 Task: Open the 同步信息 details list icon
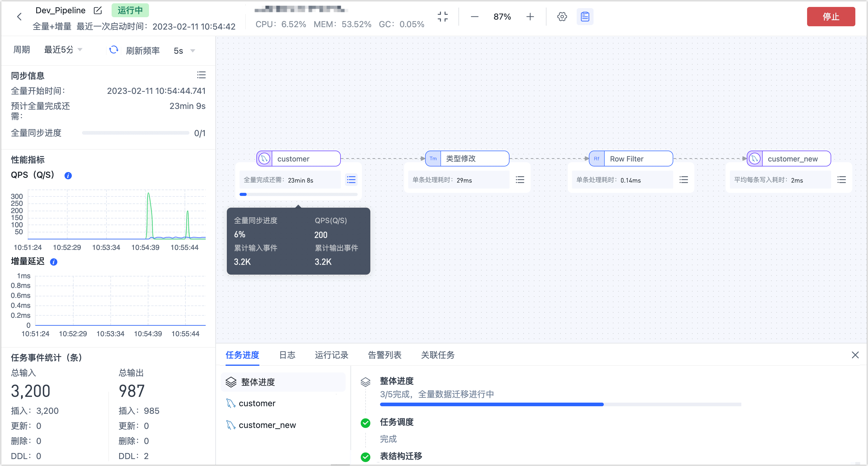tap(201, 75)
